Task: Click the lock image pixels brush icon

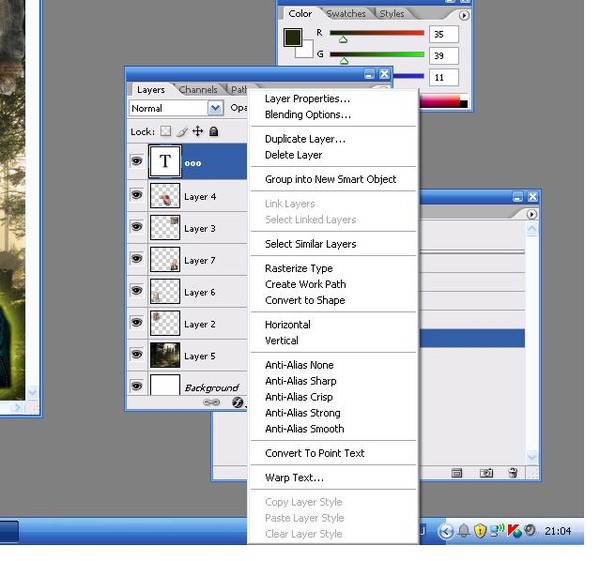Action: (x=182, y=132)
